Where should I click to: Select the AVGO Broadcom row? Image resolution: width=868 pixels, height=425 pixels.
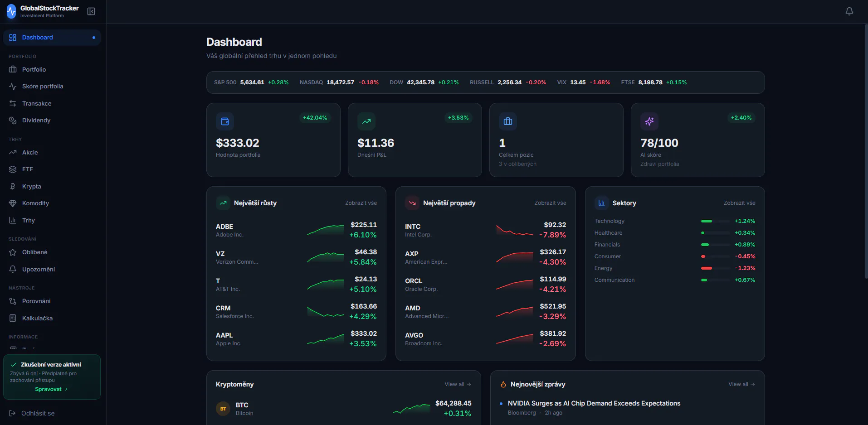[485, 339]
